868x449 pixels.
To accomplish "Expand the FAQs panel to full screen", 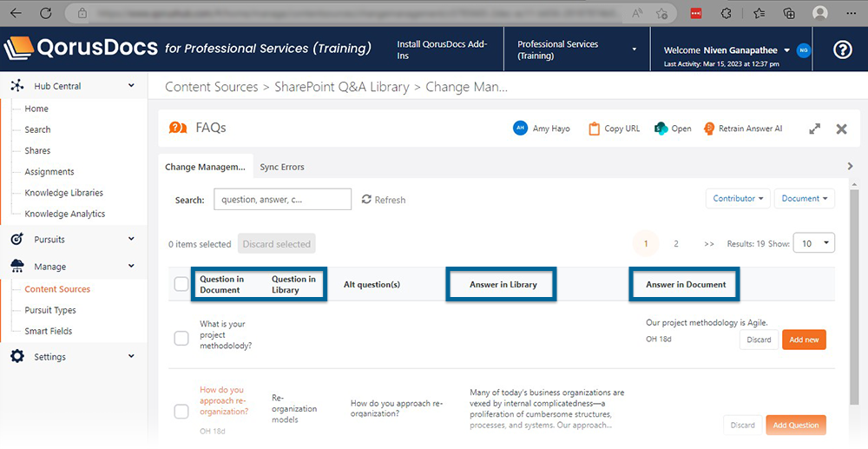I will [814, 129].
